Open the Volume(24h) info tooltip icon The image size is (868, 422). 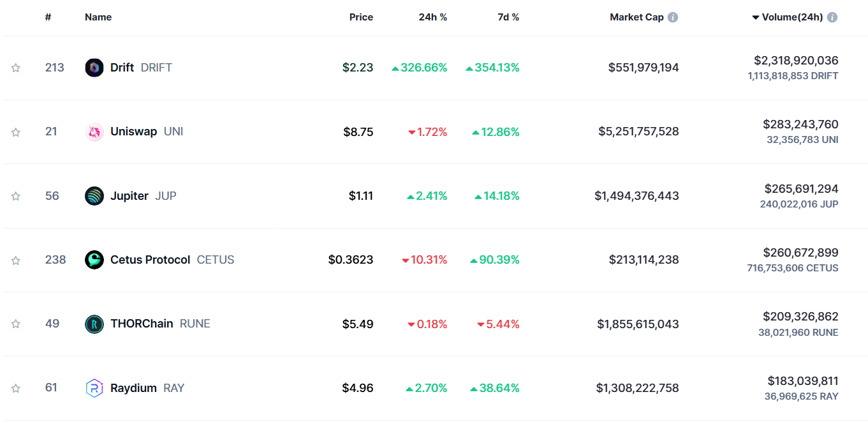(832, 17)
